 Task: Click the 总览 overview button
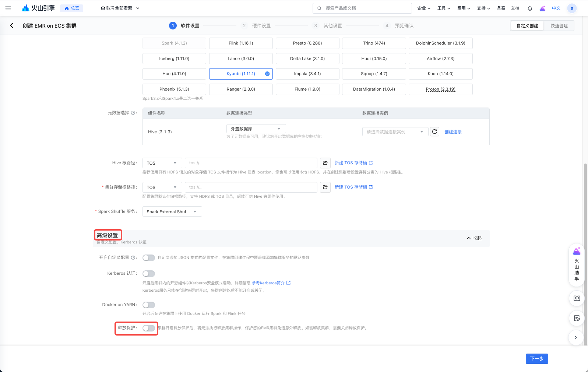[72, 8]
